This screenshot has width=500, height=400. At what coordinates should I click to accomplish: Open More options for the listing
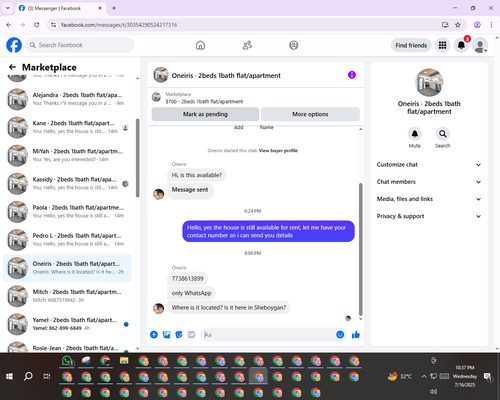coord(310,114)
